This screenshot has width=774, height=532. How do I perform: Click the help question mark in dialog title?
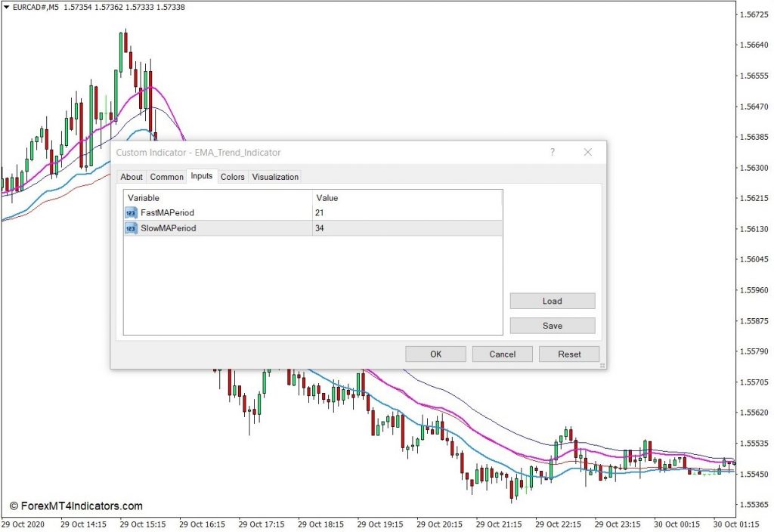point(553,152)
